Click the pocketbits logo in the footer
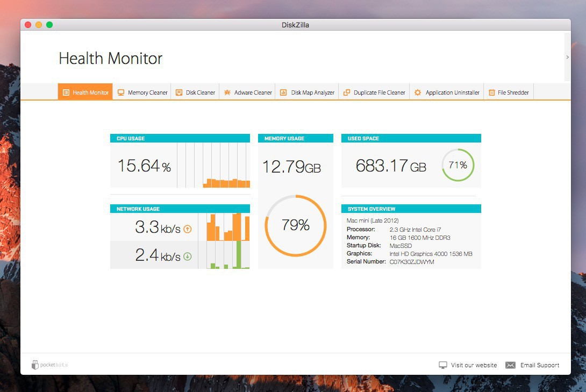Viewport: 586px width, 392px height. 49,365
